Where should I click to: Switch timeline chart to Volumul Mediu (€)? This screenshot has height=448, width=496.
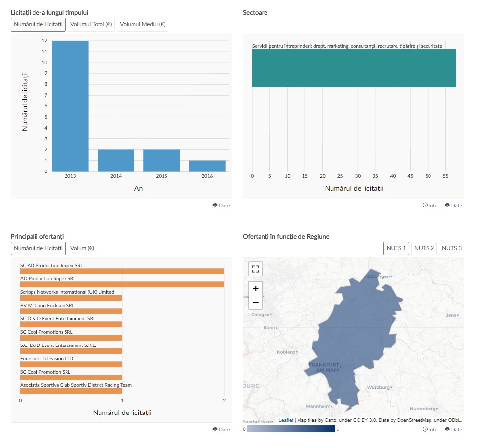point(142,24)
